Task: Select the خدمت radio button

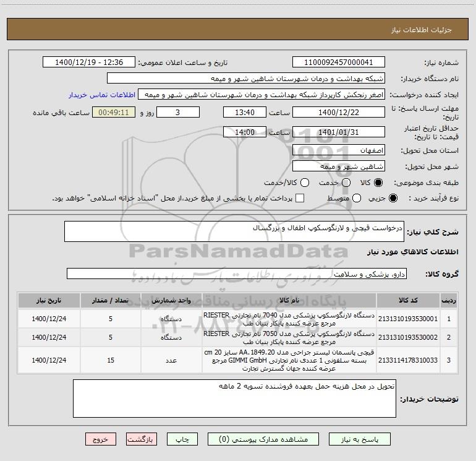Action: (x=346, y=183)
